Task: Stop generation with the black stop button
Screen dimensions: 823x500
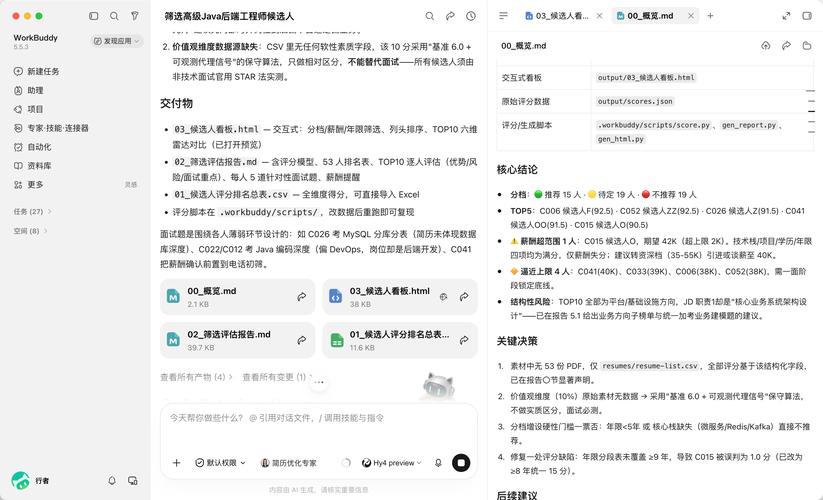Action: coord(461,463)
